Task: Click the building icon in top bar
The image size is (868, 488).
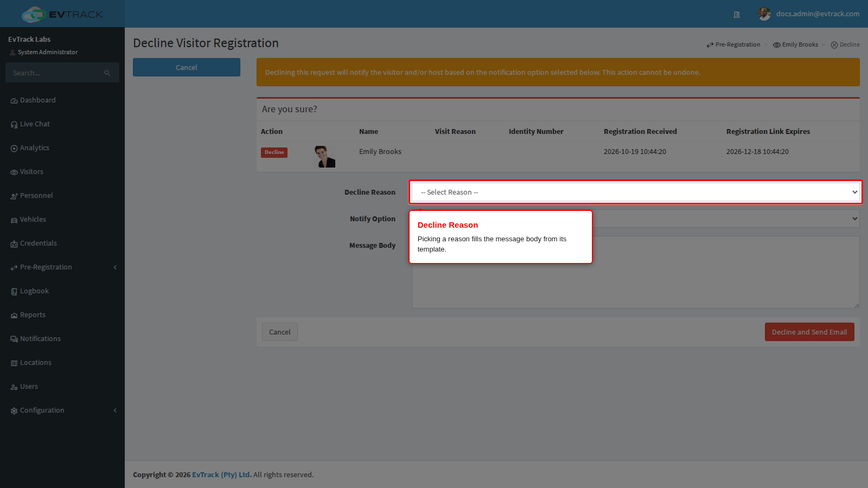Action: point(737,15)
